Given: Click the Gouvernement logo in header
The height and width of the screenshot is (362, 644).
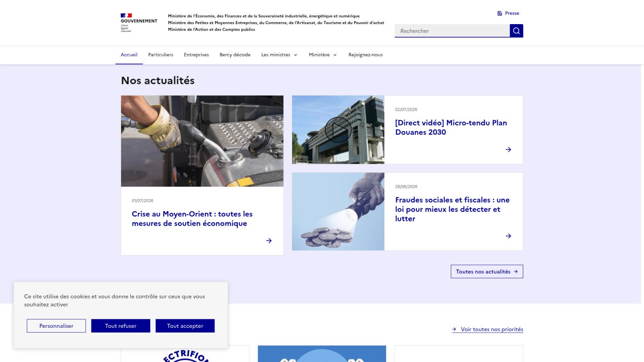Looking at the screenshot, I should click(x=139, y=23).
